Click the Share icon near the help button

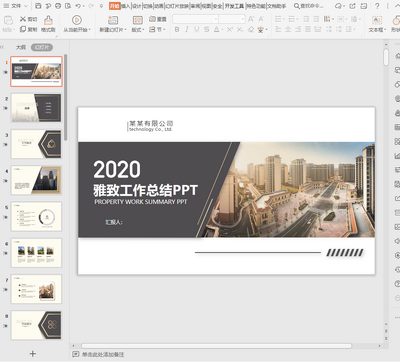point(352,6)
